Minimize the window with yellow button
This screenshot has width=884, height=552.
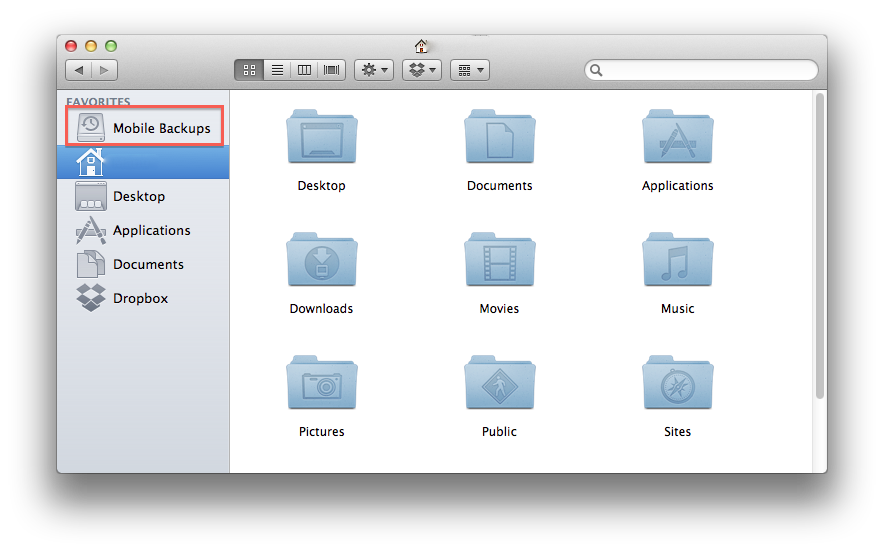click(91, 46)
